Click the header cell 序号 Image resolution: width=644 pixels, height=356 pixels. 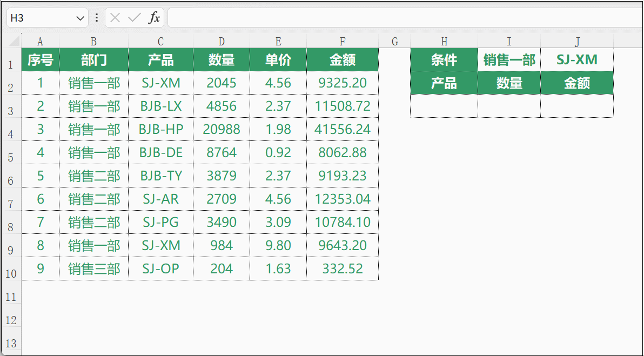coord(40,60)
